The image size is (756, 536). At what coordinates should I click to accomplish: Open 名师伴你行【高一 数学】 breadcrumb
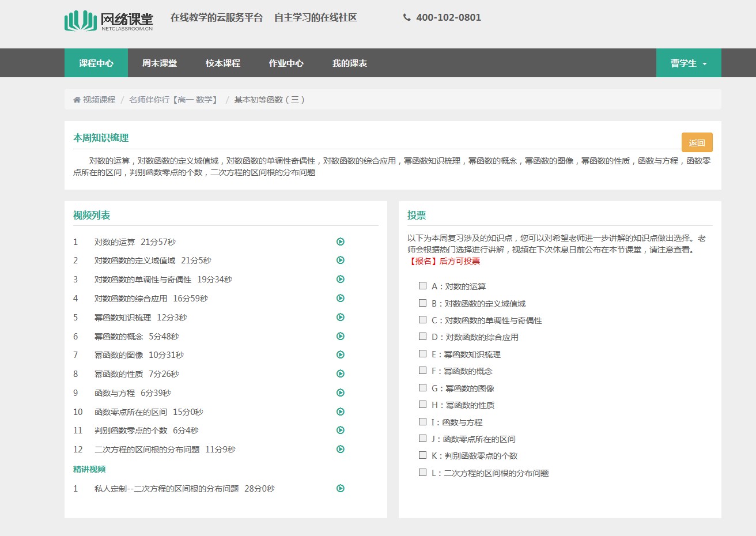tap(175, 100)
